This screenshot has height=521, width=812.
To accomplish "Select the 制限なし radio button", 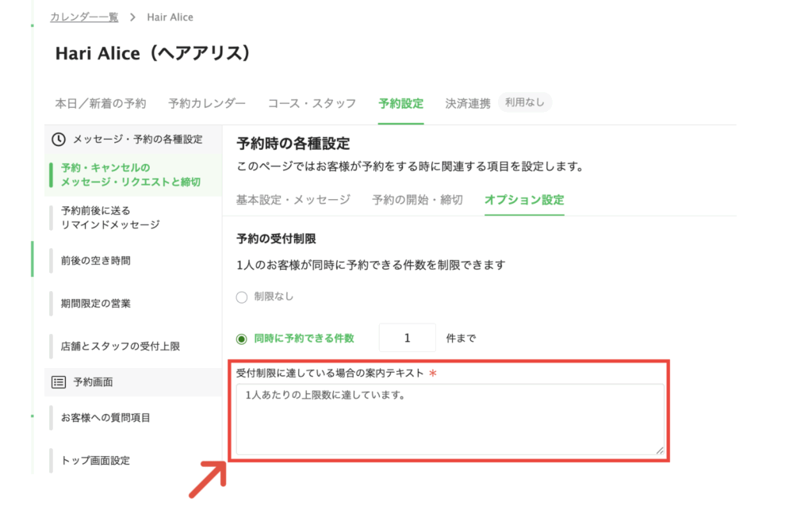I will (x=243, y=297).
